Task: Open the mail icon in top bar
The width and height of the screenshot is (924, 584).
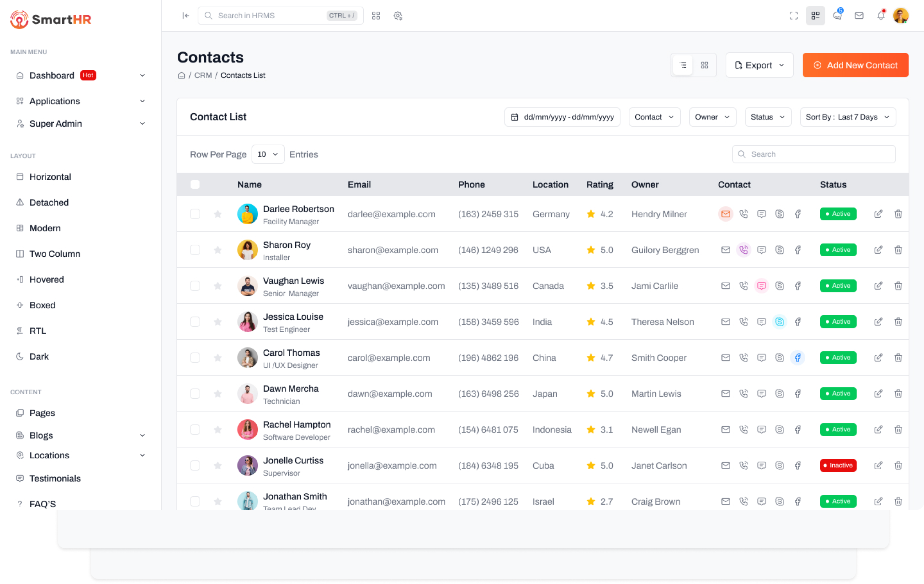Action: click(x=859, y=16)
